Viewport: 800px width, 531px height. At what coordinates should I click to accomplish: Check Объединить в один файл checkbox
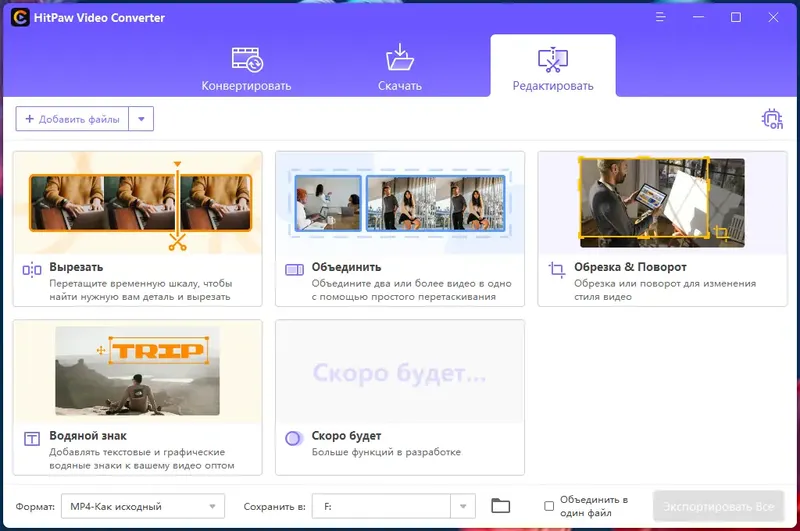click(549, 506)
